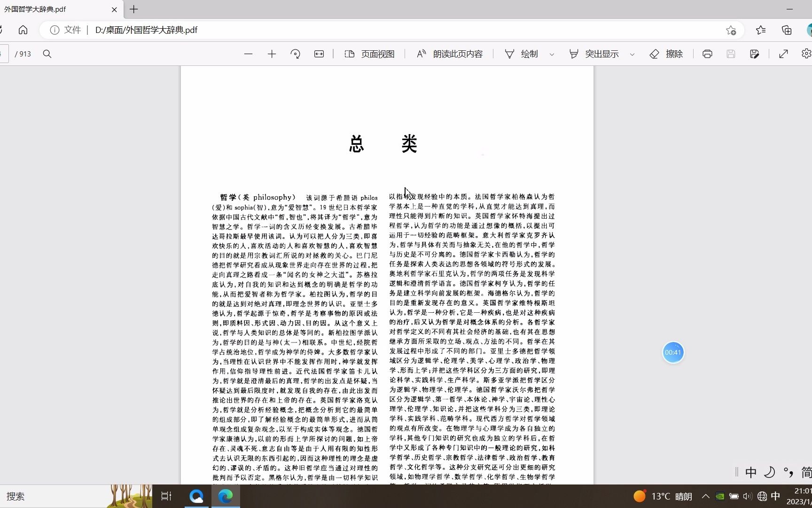Toggle 中 mode on floating IME bar

click(x=751, y=472)
